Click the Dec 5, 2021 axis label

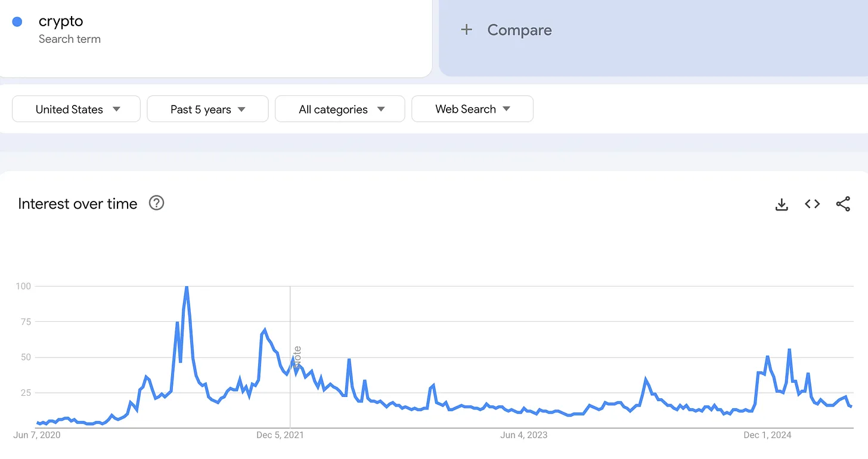pyautogui.click(x=280, y=435)
